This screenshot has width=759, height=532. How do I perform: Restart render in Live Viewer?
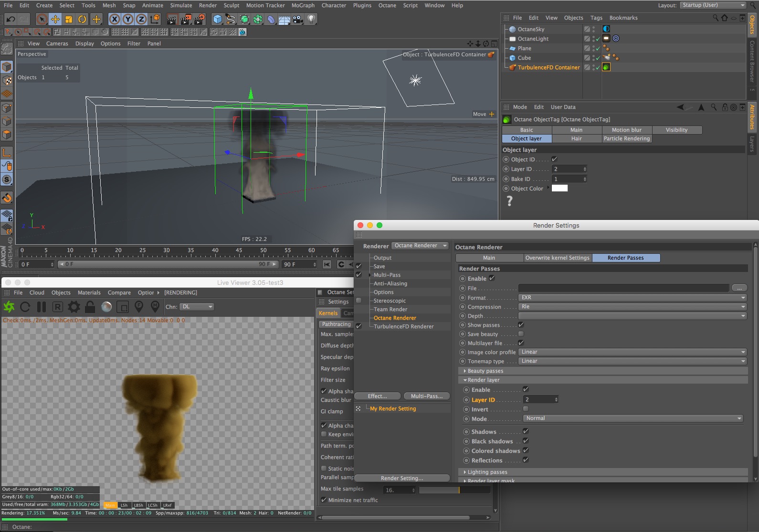click(25, 307)
